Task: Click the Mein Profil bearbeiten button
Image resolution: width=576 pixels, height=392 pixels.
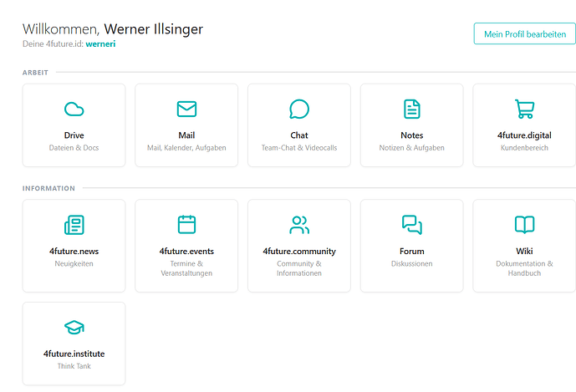Action: (x=525, y=33)
